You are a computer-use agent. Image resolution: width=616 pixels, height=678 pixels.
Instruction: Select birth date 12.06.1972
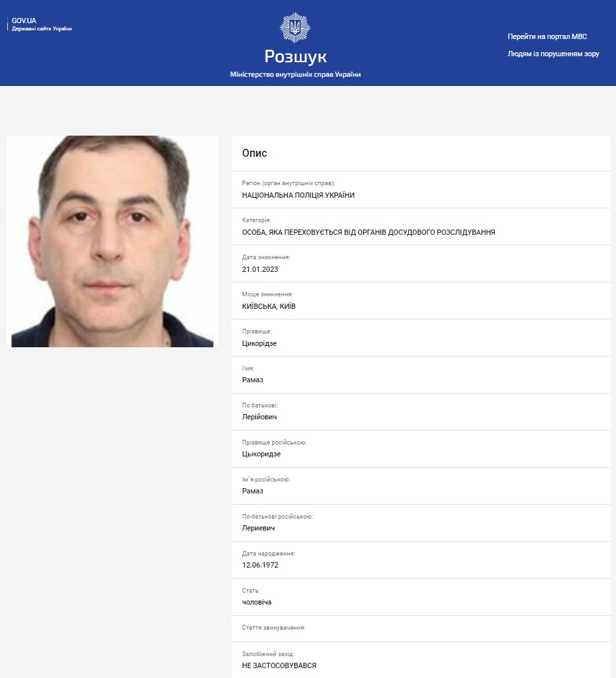(261, 566)
